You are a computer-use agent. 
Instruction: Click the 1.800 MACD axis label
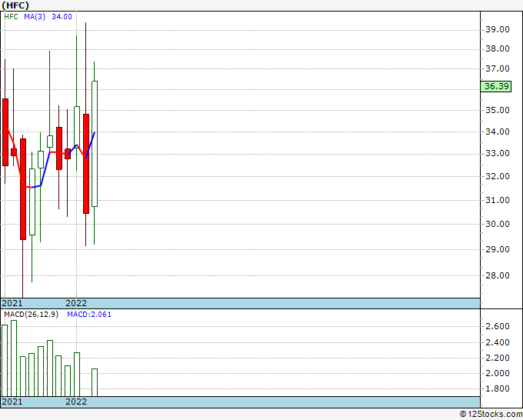pos(498,388)
